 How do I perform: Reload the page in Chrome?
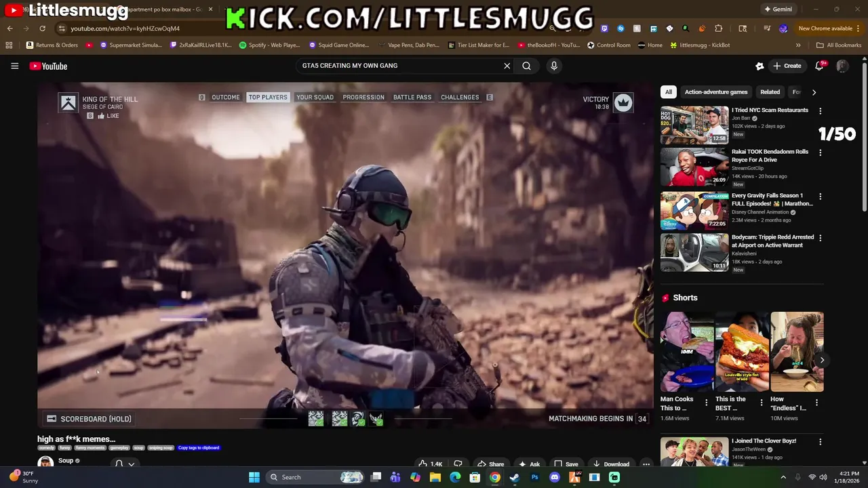click(x=42, y=28)
